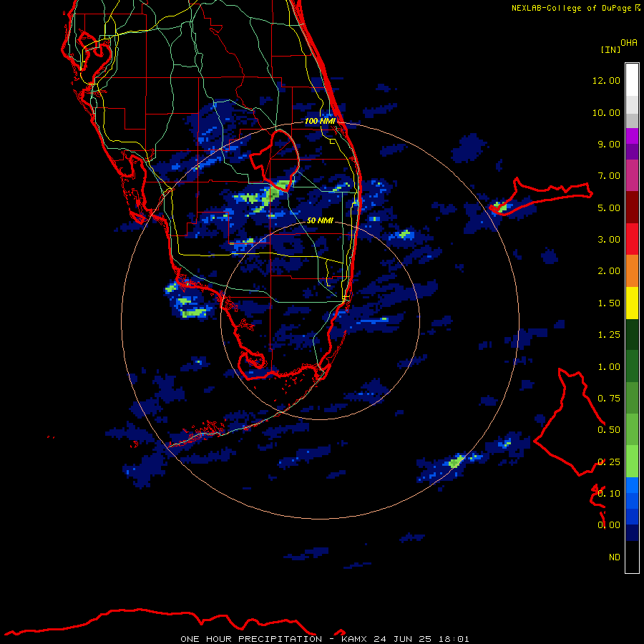Click the KAMX radar site identifier

pos(354,639)
